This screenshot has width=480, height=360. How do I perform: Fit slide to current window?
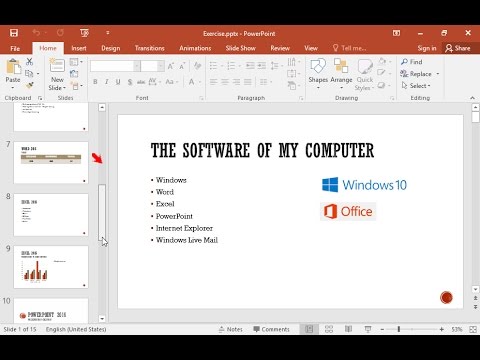473,329
